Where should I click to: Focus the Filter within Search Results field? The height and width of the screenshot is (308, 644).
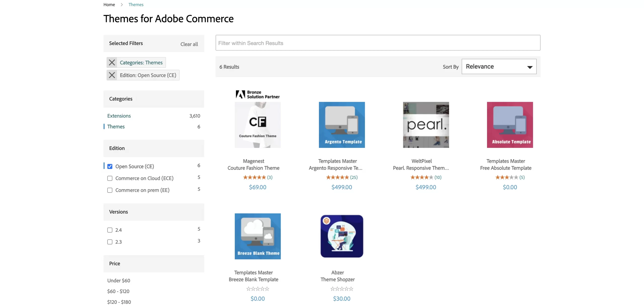point(377,43)
